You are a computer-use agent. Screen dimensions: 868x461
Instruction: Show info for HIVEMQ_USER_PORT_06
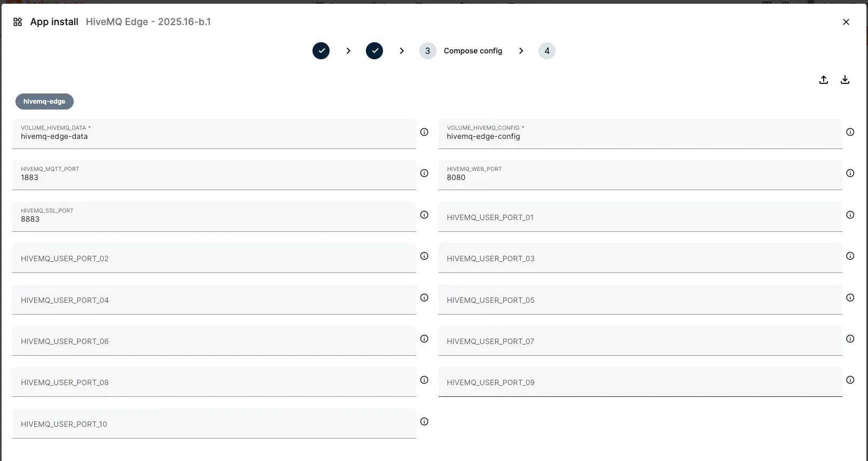tap(424, 339)
